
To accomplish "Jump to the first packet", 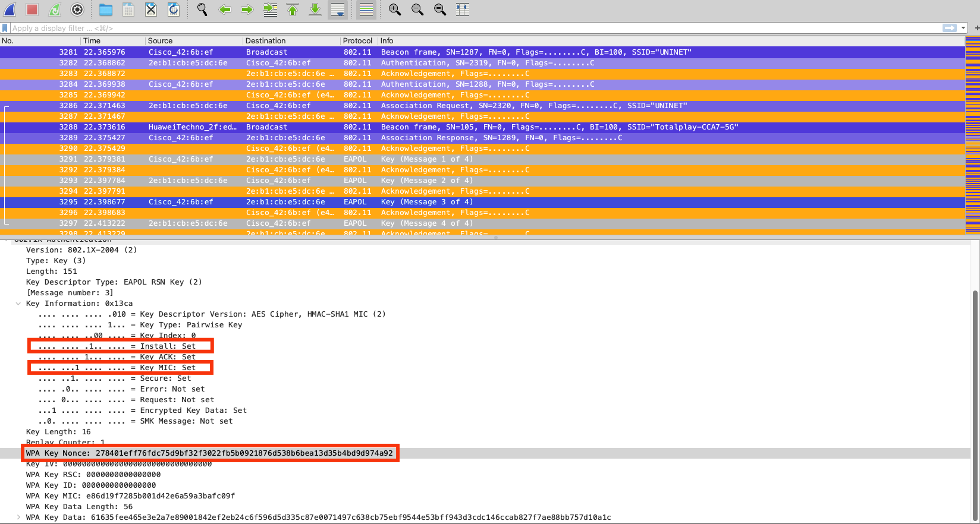I will click(293, 10).
